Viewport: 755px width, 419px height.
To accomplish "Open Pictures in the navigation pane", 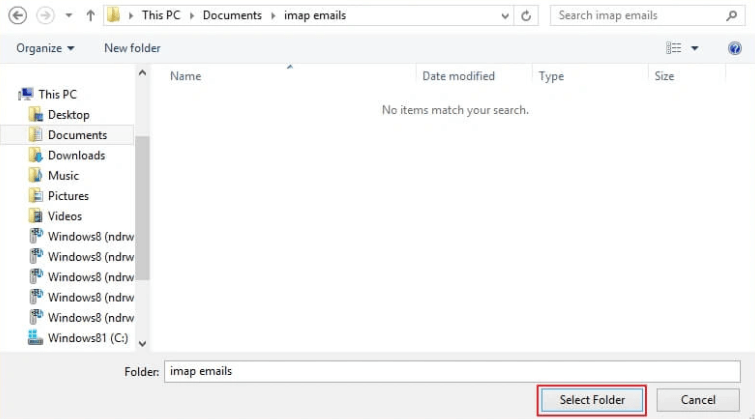I will [x=68, y=196].
